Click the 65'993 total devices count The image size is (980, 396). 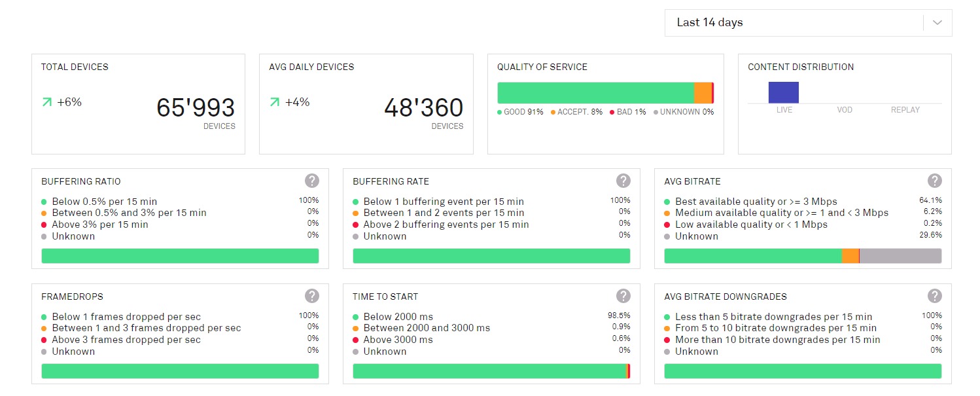195,108
